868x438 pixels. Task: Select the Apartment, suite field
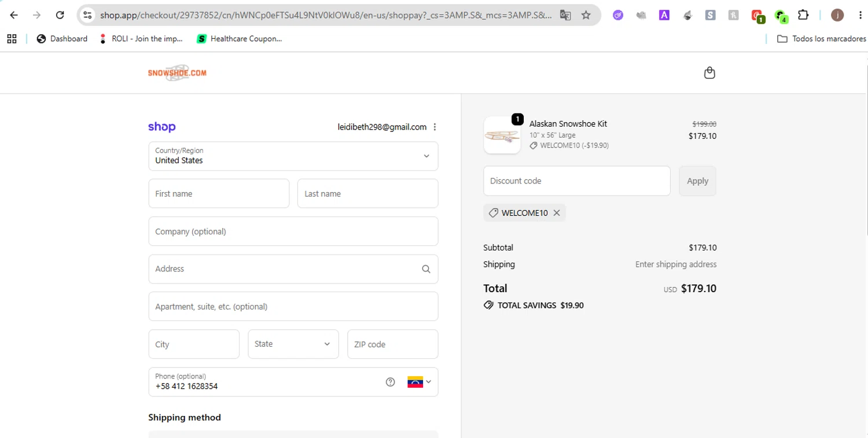tap(293, 307)
